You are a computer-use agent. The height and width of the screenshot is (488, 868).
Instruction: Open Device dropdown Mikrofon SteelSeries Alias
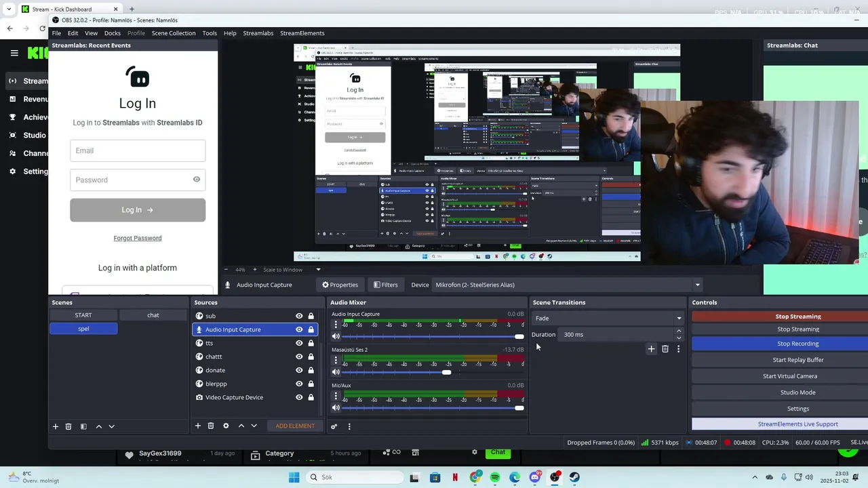(x=568, y=285)
